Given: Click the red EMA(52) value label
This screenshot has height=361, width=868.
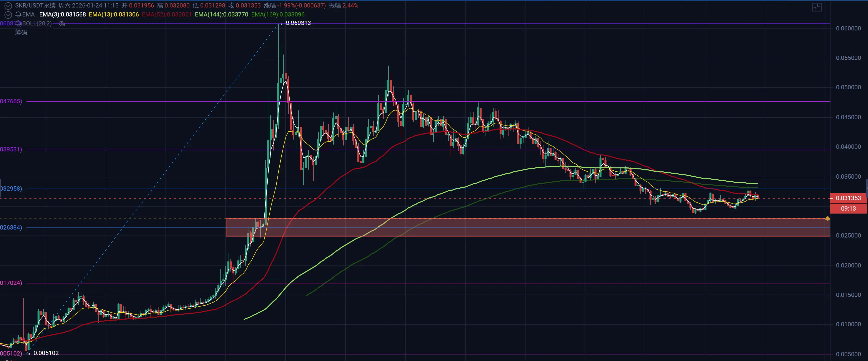Looking at the screenshot, I should [x=167, y=14].
